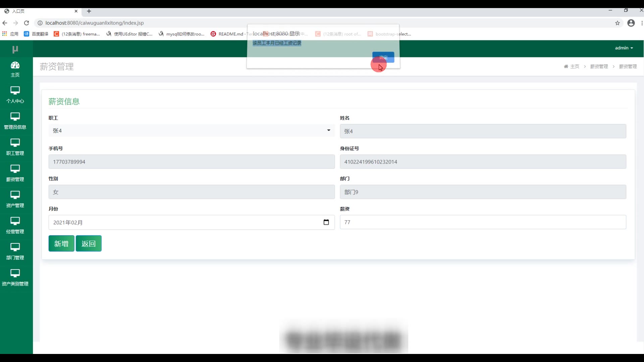
Task: Select the 入口页 browser tab
Action: 41,11
